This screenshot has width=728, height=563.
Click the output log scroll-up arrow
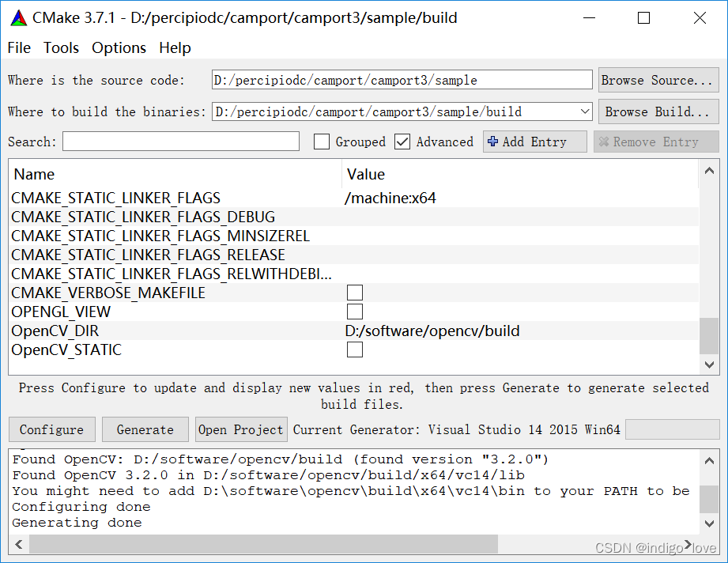pyautogui.click(x=709, y=461)
